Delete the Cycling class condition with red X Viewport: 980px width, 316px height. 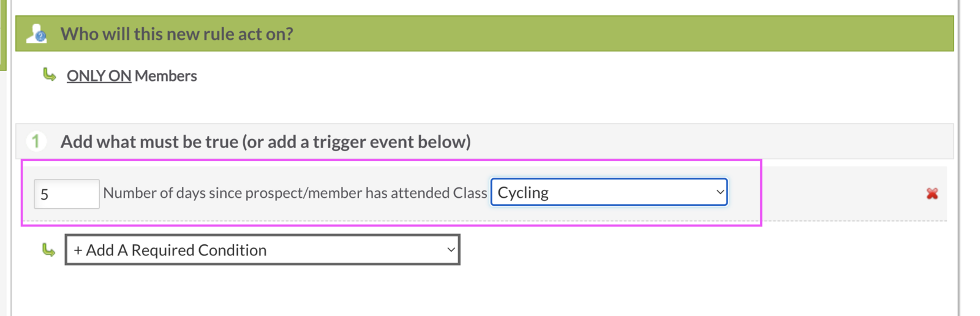[x=932, y=194]
